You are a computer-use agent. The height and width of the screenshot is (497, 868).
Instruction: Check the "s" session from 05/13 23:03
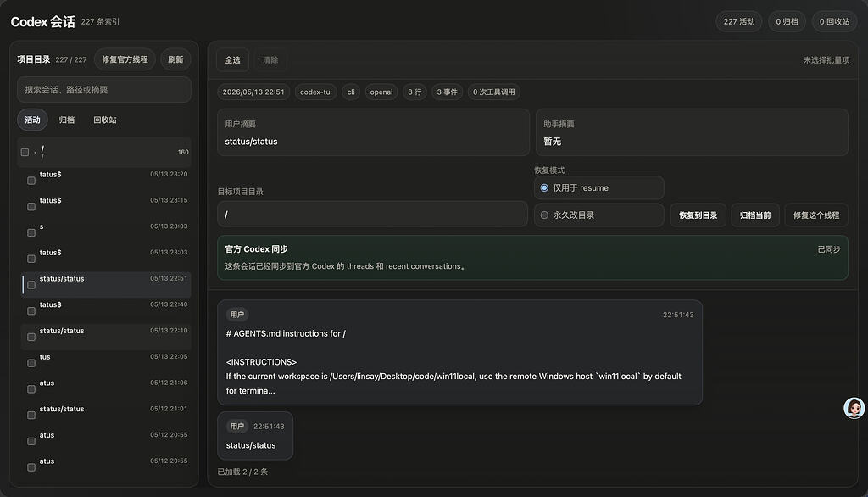[31, 232]
